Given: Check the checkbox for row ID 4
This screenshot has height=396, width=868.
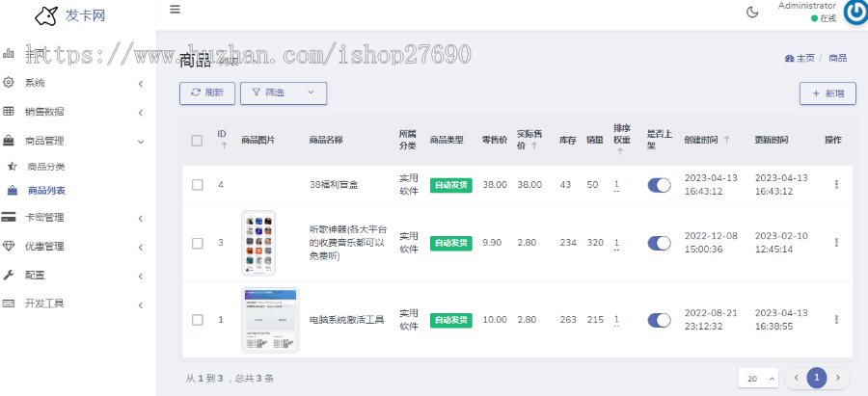Looking at the screenshot, I should 197,185.
